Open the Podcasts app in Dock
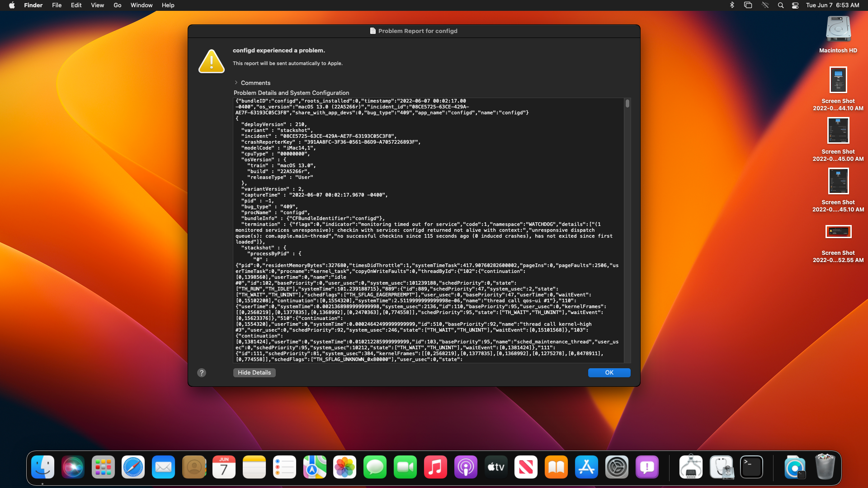 pyautogui.click(x=466, y=467)
